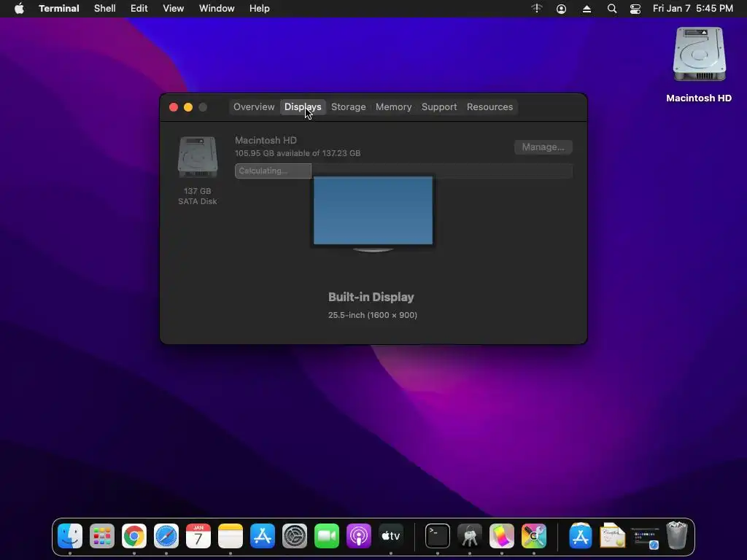Launch FaceTime from the Dock

(x=327, y=536)
